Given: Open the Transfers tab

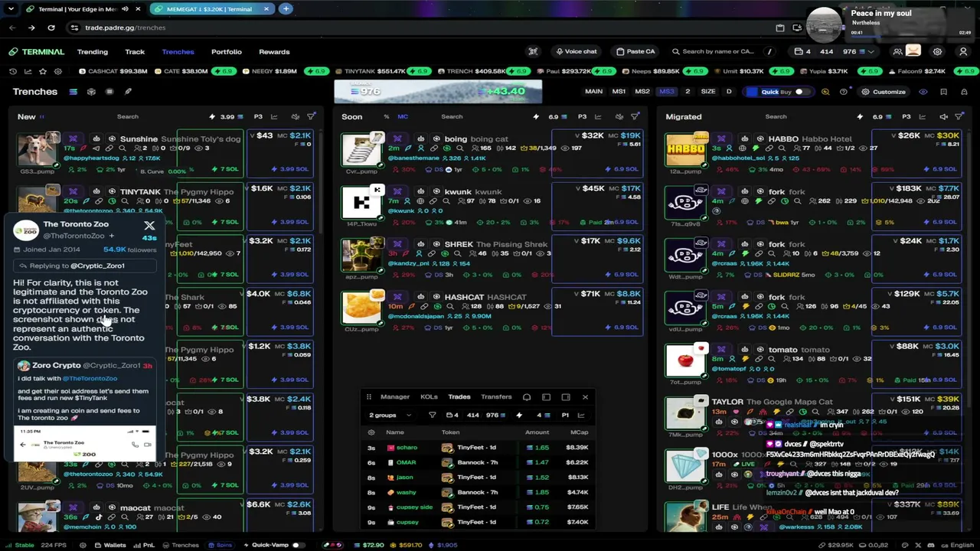Looking at the screenshot, I should pyautogui.click(x=496, y=396).
